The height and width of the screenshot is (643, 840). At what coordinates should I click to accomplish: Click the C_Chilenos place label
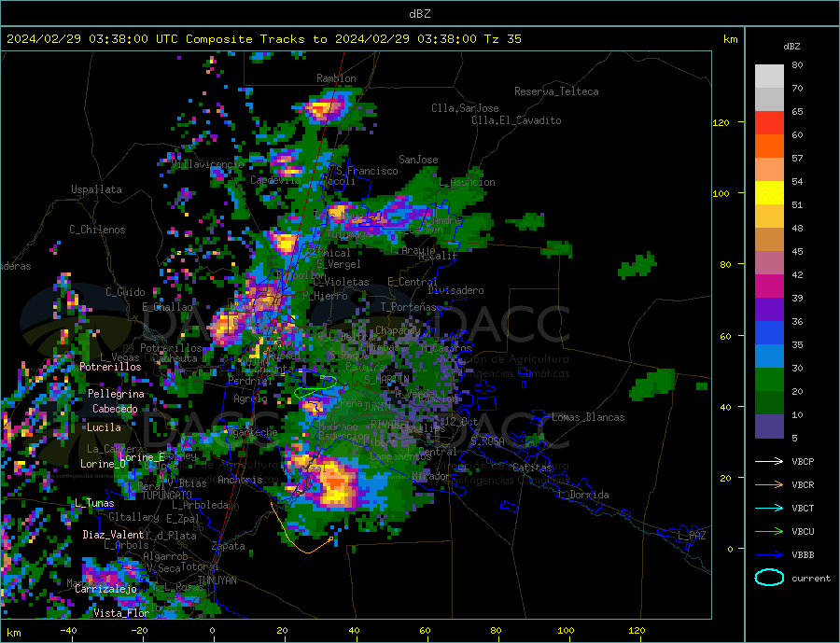click(x=97, y=230)
